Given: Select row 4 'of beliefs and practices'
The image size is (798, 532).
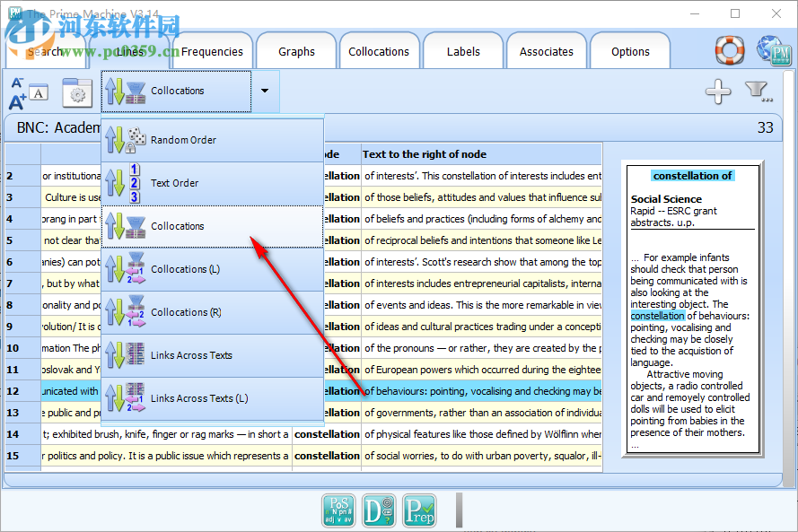Looking at the screenshot, I should 481,219.
